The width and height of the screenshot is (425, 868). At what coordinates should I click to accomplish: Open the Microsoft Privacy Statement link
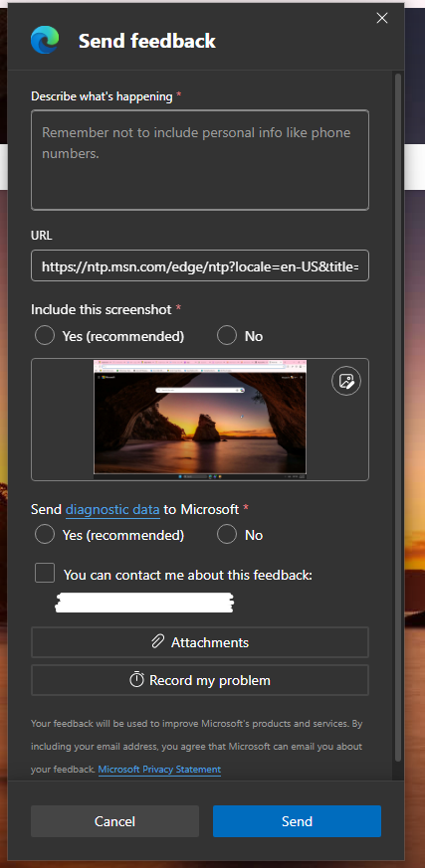coord(159,770)
